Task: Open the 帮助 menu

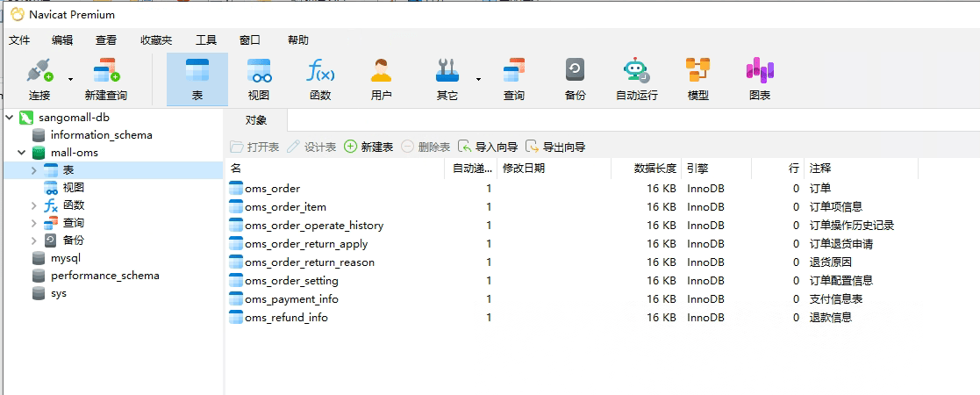Action: [298, 40]
